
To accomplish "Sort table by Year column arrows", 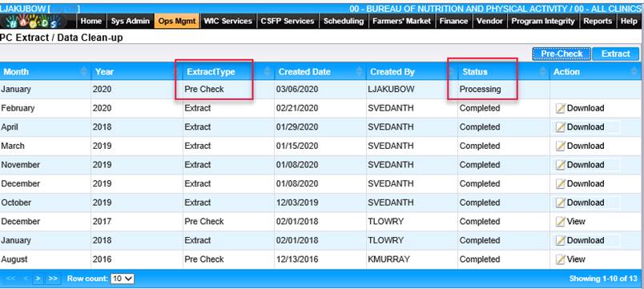I will tap(176, 72).
